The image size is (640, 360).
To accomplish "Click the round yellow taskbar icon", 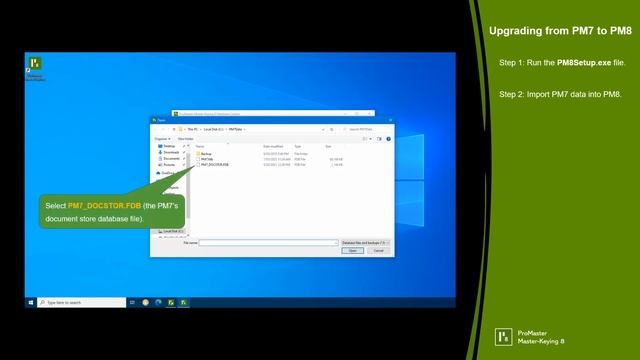I will point(145,302).
